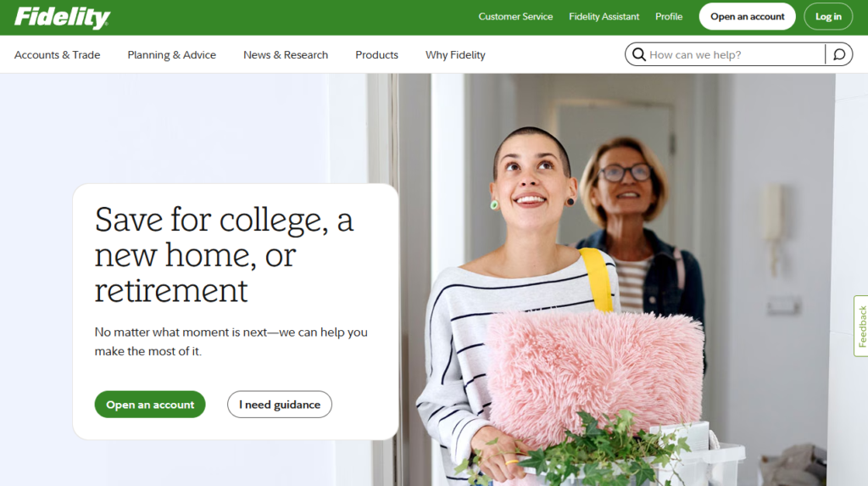Expand the Planning & Advice menu
This screenshot has height=486, width=868.
click(x=171, y=55)
